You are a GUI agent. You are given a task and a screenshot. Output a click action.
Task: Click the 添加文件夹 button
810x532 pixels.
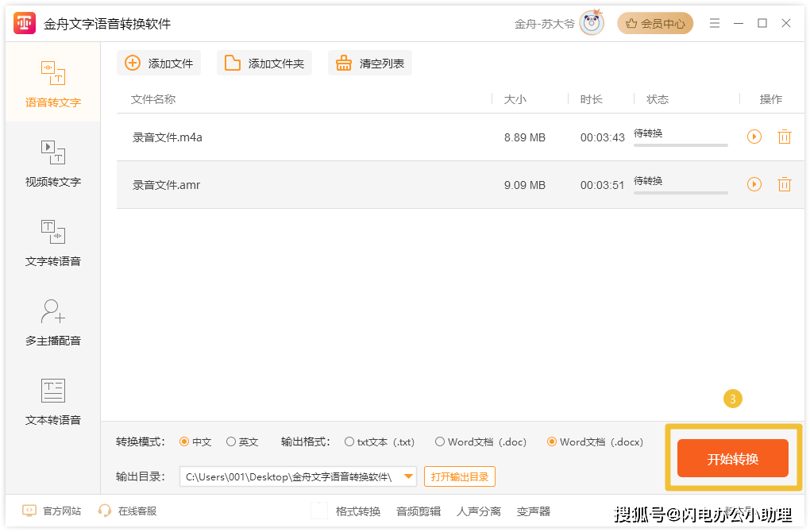point(264,63)
